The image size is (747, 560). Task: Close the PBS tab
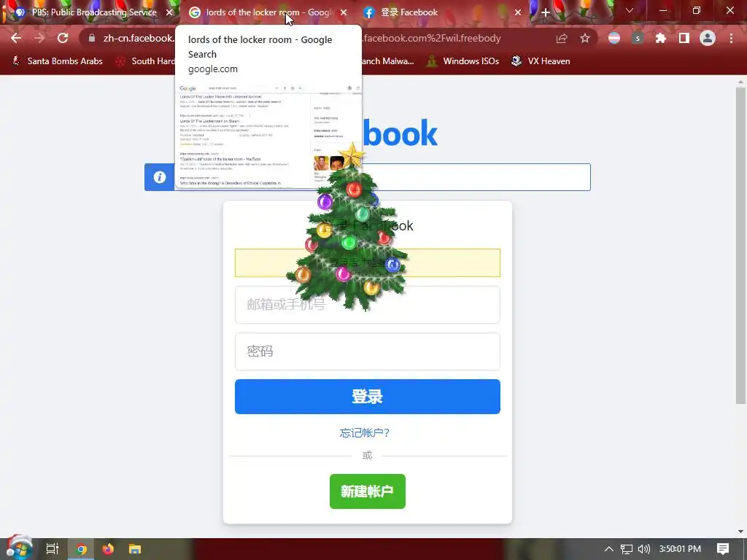coord(169,12)
